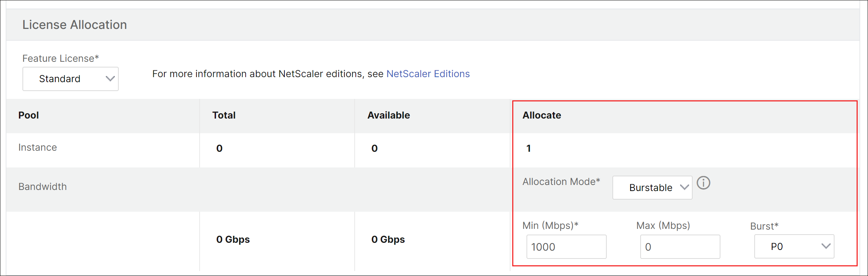Click the Burstable dropdown chevron arrow
The width and height of the screenshot is (868, 276).
click(x=684, y=187)
